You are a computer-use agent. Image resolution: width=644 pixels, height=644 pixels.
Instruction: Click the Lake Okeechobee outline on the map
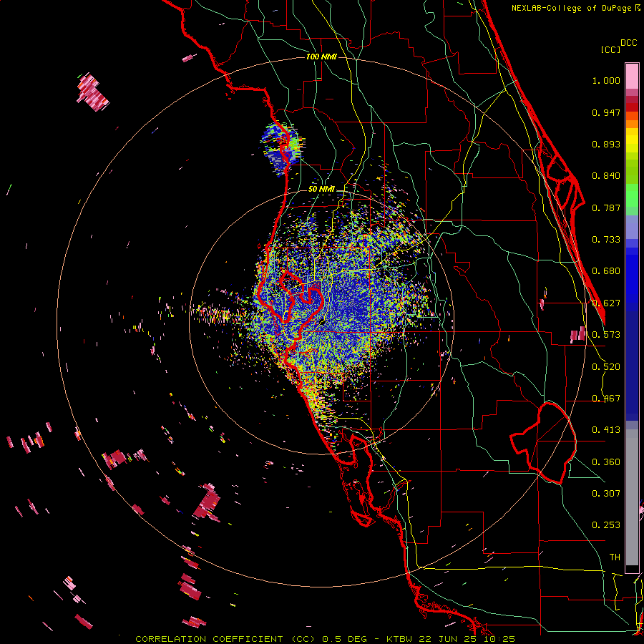click(543, 443)
